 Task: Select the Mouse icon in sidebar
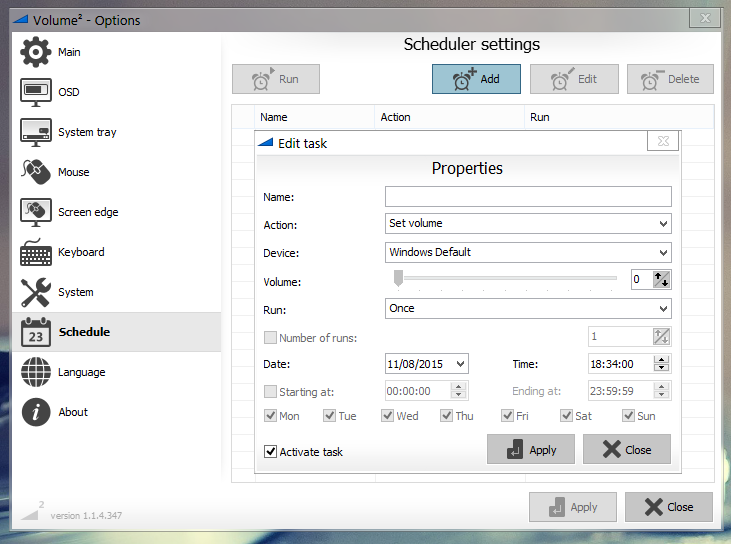click(35, 172)
